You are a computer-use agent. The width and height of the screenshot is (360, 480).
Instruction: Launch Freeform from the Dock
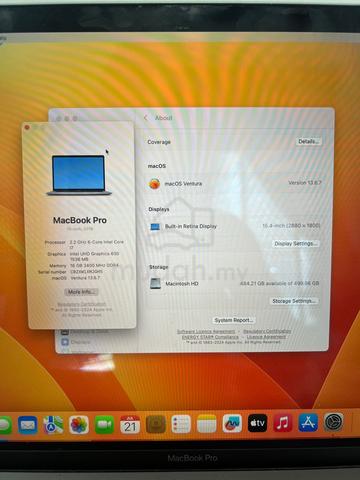[x=232, y=424]
